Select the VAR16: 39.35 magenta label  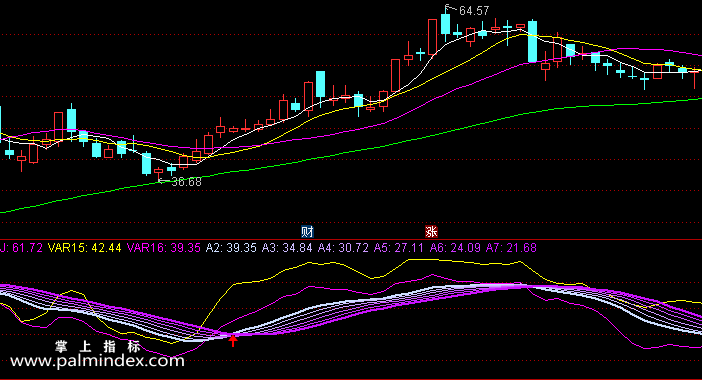coord(164,248)
